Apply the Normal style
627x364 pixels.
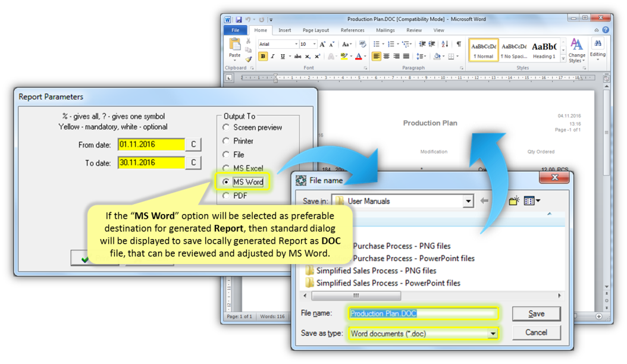coord(484,49)
